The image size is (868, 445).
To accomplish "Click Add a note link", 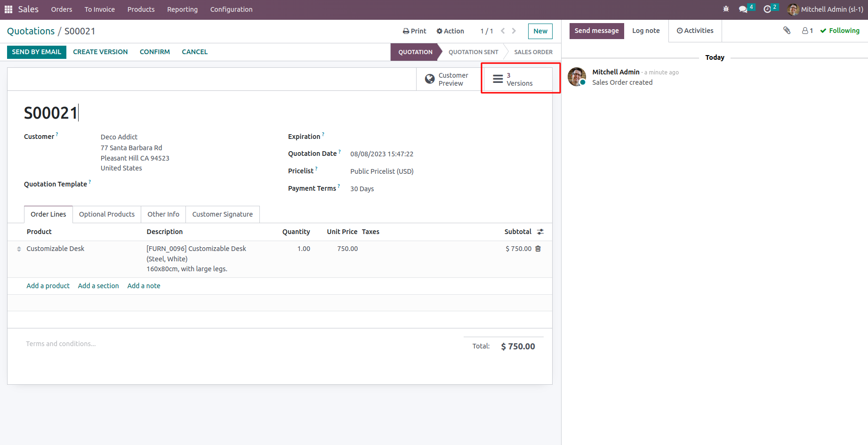I will click(x=144, y=286).
